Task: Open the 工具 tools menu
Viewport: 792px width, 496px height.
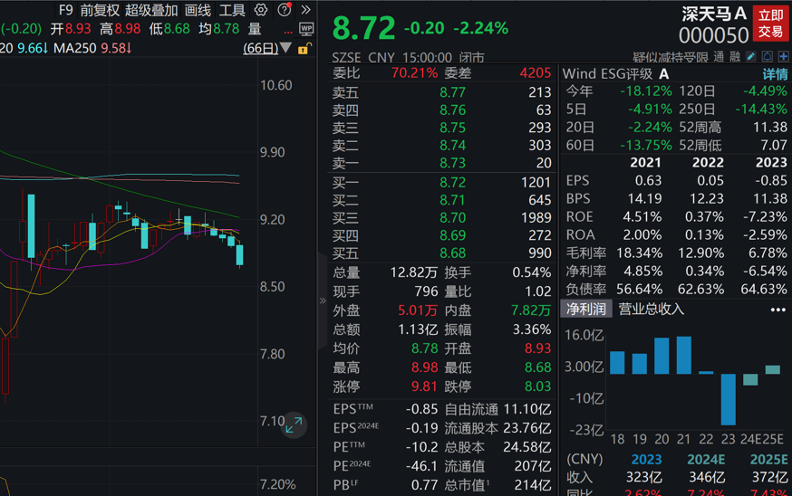Action: (232, 10)
